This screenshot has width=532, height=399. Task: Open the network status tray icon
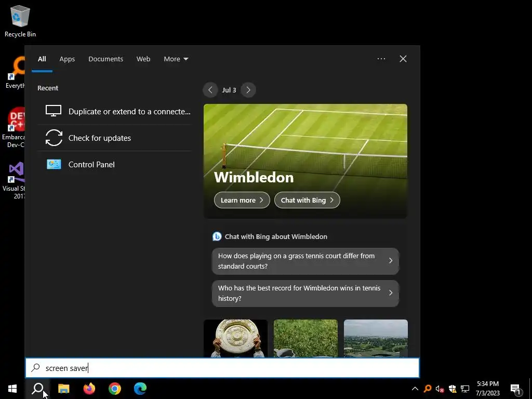click(x=465, y=389)
